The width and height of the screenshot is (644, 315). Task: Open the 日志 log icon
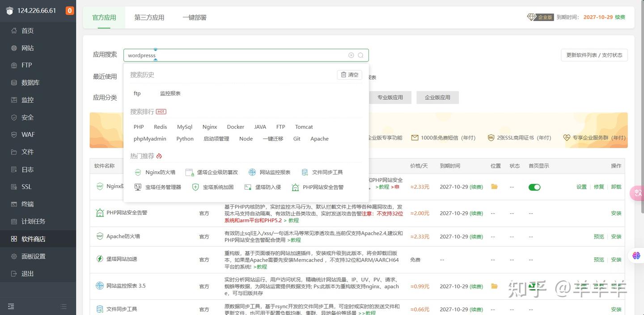tap(14, 170)
